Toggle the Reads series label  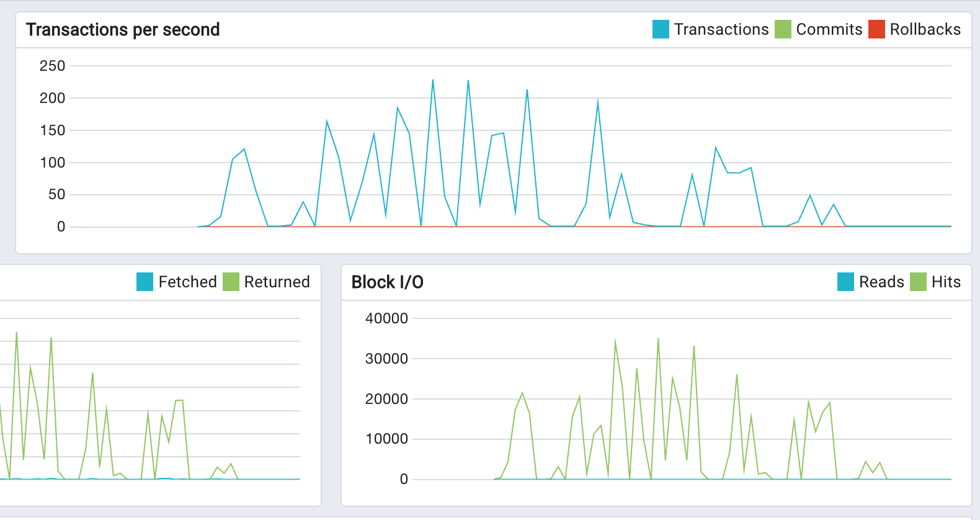pyautogui.click(x=881, y=282)
